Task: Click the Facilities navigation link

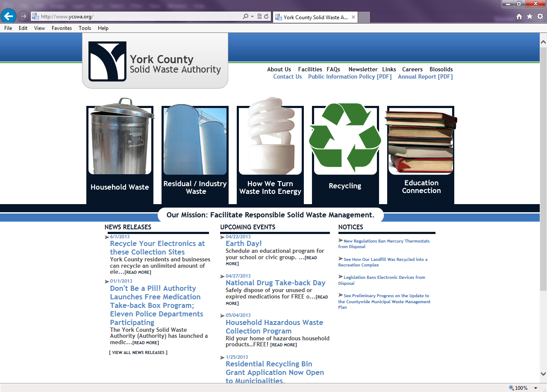Action: pyautogui.click(x=310, y=69)
